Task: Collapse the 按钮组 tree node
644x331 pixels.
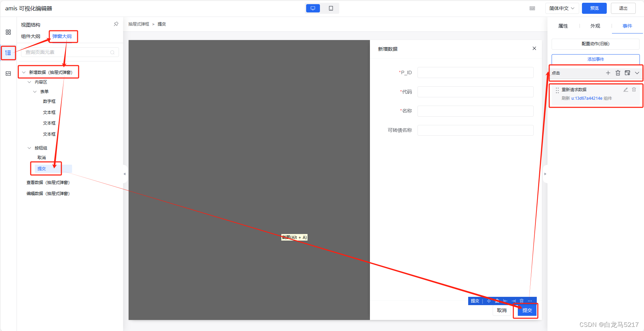Action: 29,148
